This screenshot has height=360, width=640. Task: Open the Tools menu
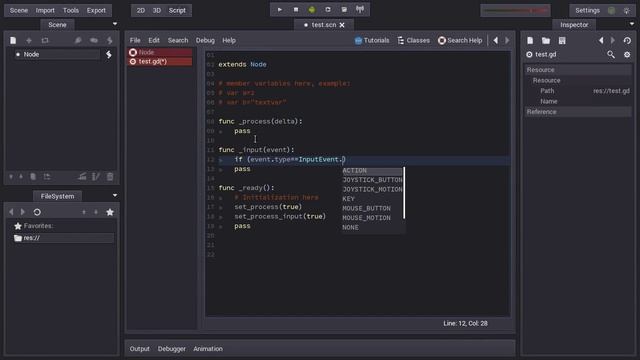[x=71, y=10]
